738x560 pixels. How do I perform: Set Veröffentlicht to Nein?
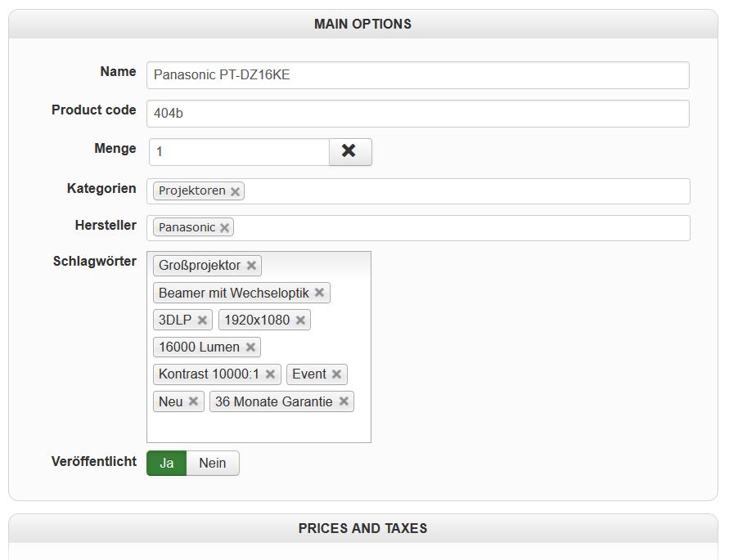point(212,463)
